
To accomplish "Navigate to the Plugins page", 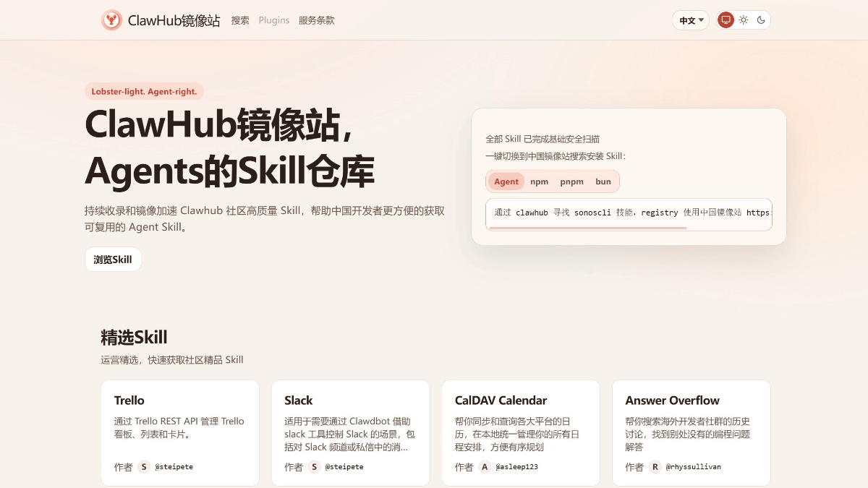I will (273, 20).
